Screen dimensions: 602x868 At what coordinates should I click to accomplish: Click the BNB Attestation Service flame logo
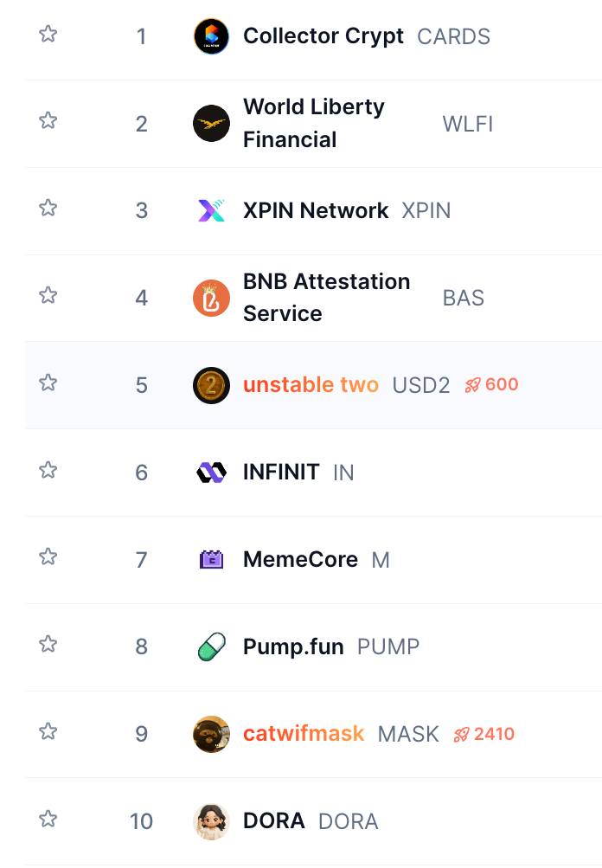click(x=211, y=298)
